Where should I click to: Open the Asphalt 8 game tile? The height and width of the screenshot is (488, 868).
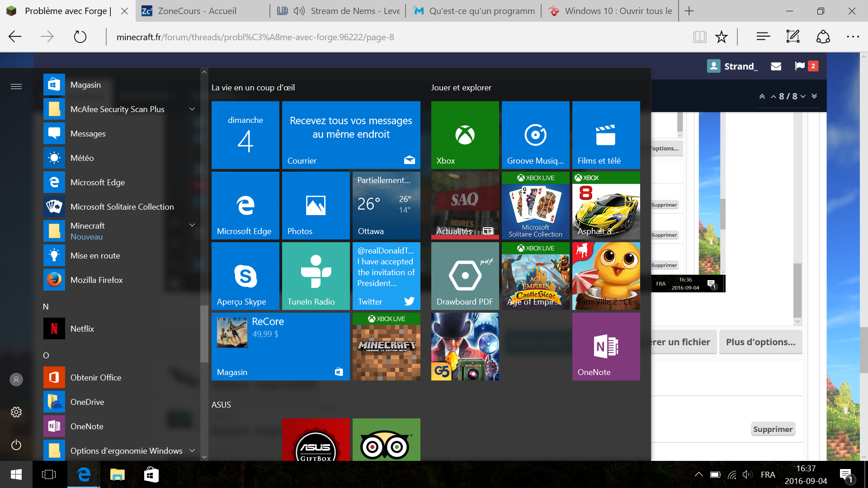click(606, 205)
